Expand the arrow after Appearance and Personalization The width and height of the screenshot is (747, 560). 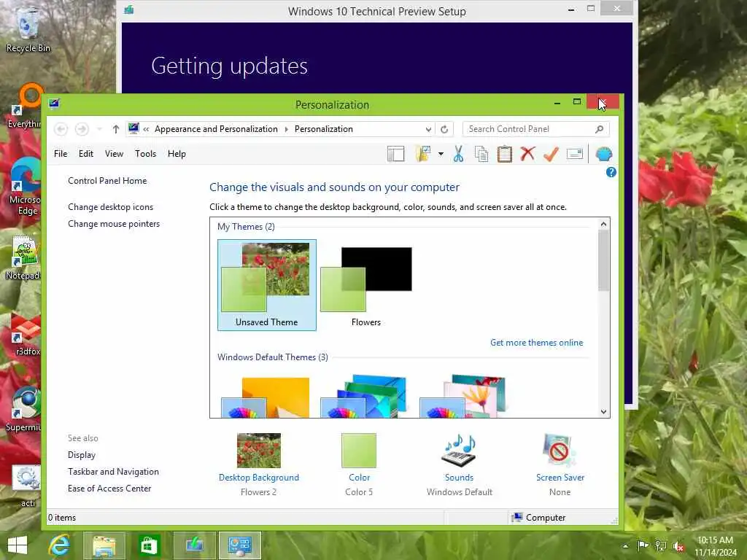(286, 129)
